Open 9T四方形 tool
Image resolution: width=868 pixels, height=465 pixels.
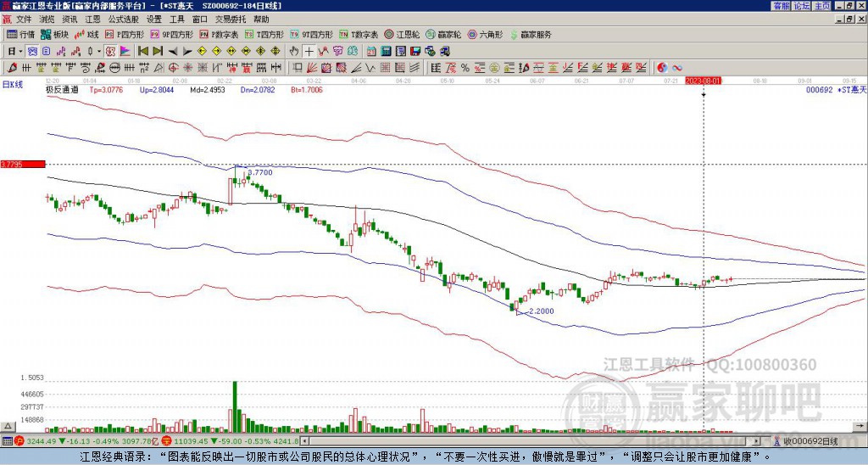click(312, 34)
